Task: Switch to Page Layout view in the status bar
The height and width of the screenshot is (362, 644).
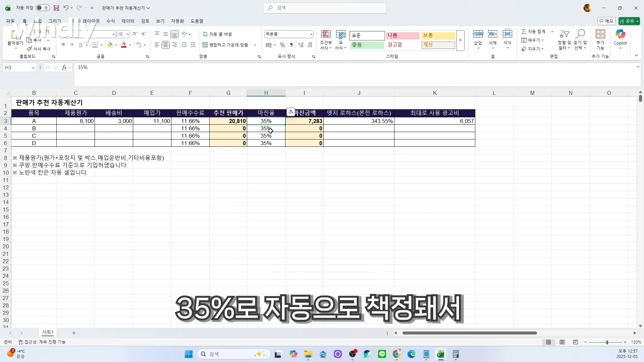Action: pos(562,342)
